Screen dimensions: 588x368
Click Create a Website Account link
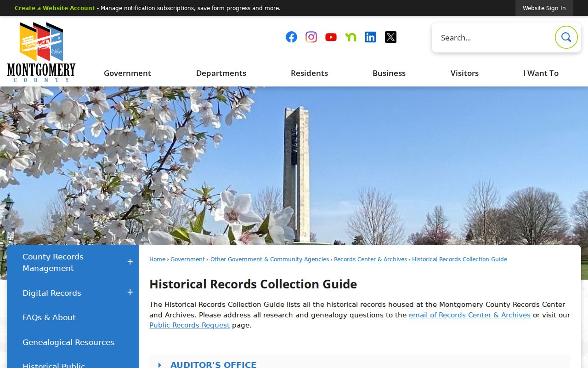pyautogui.click(x=55, y=8)
